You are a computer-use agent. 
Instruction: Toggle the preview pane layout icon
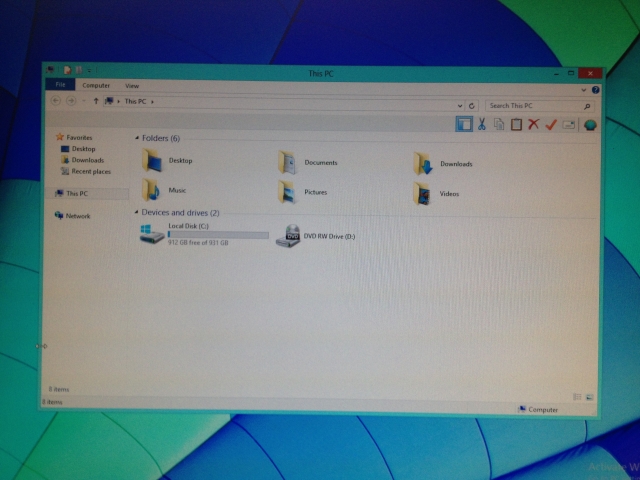(x=463, y=124)
